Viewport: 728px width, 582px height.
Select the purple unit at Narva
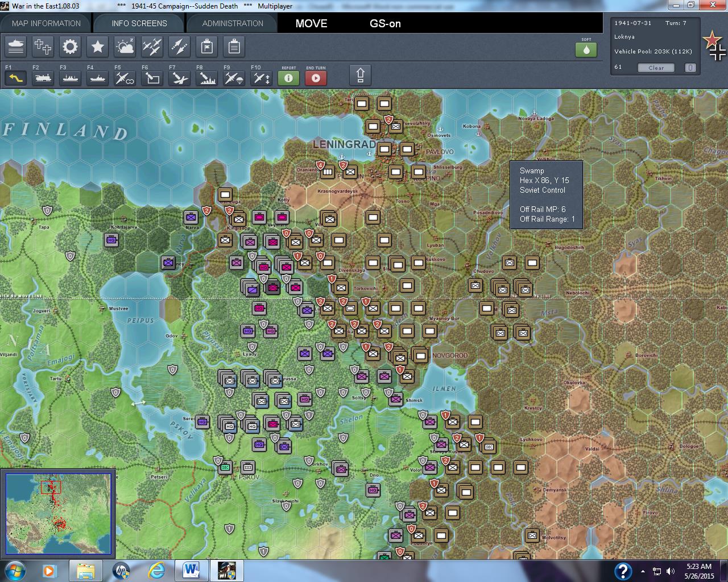coord(191,217)
